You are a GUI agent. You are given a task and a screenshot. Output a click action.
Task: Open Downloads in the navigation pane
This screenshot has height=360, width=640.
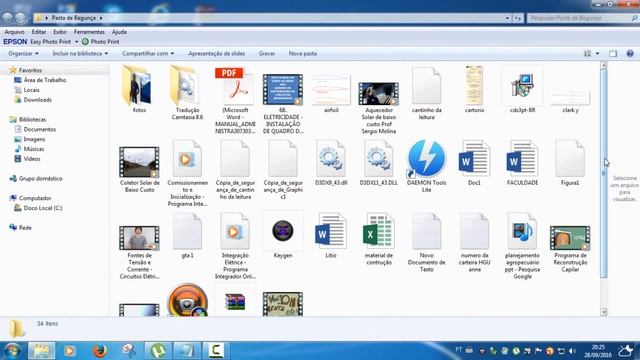coord(33,100)
